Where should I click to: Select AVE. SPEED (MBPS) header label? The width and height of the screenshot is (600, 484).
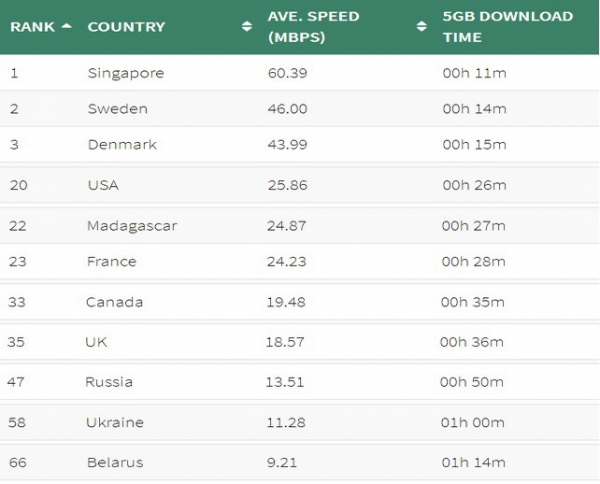coord(313,27)
